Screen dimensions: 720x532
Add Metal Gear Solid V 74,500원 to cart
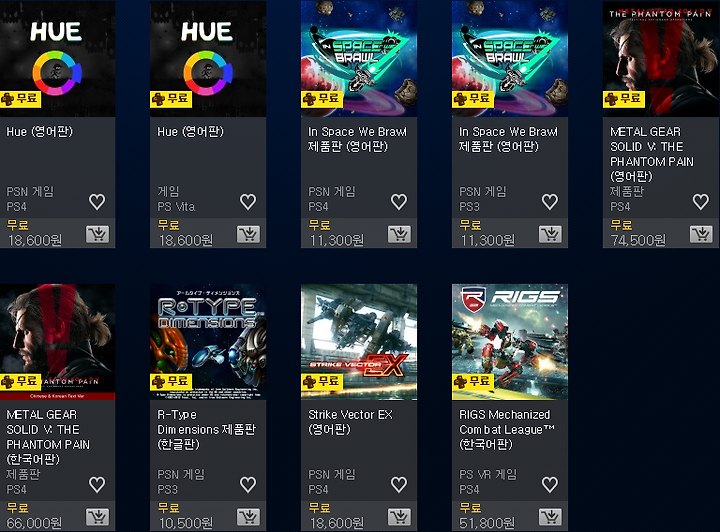[x=701, y=234]
